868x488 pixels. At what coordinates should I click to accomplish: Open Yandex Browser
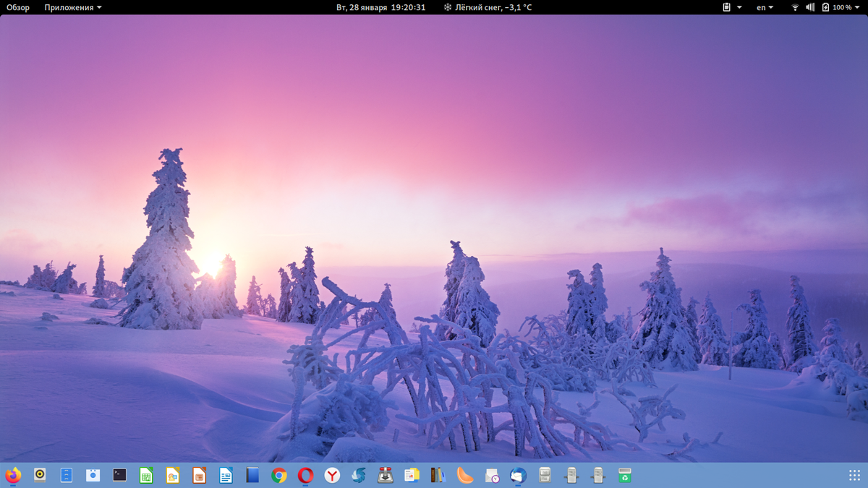tap(331, 476)
